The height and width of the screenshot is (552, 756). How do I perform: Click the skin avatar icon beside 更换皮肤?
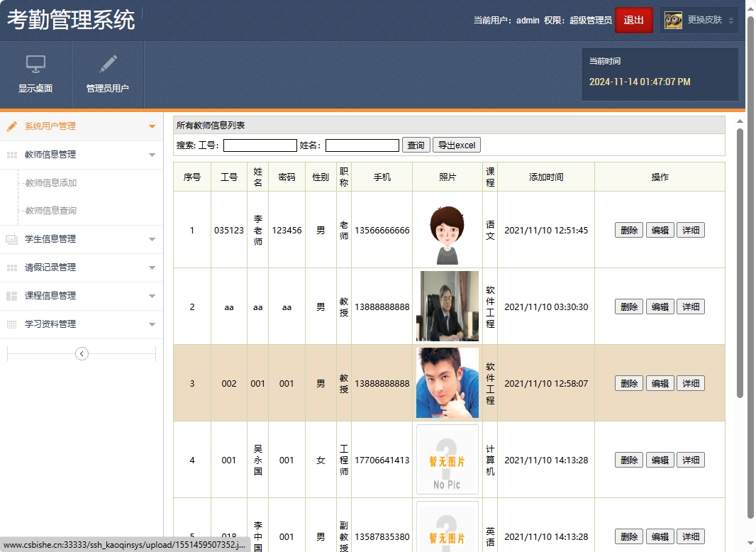click(673, 21)
